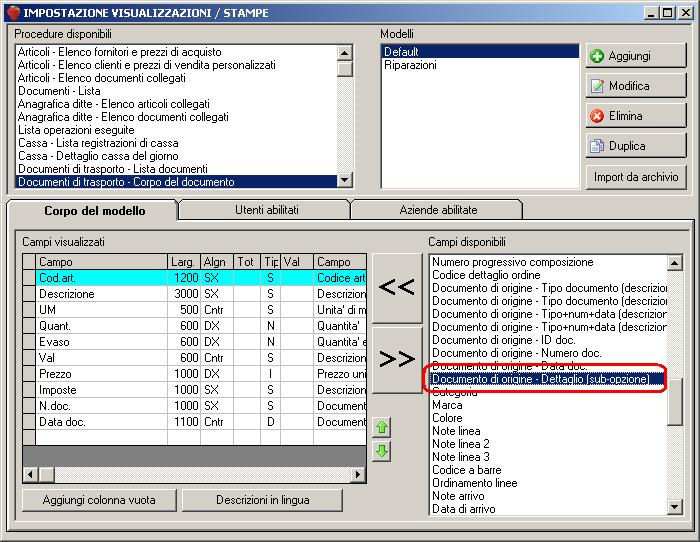This screenshot has height=542, width=700.
Task: Select Documenti di trasporto - Lista documenti
Action: pos(176,169)
